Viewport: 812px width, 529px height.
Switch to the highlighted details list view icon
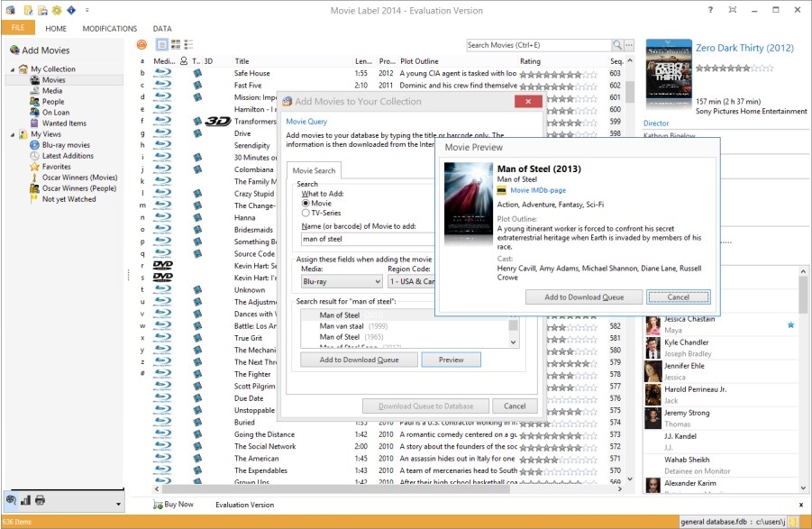(162, 44)
